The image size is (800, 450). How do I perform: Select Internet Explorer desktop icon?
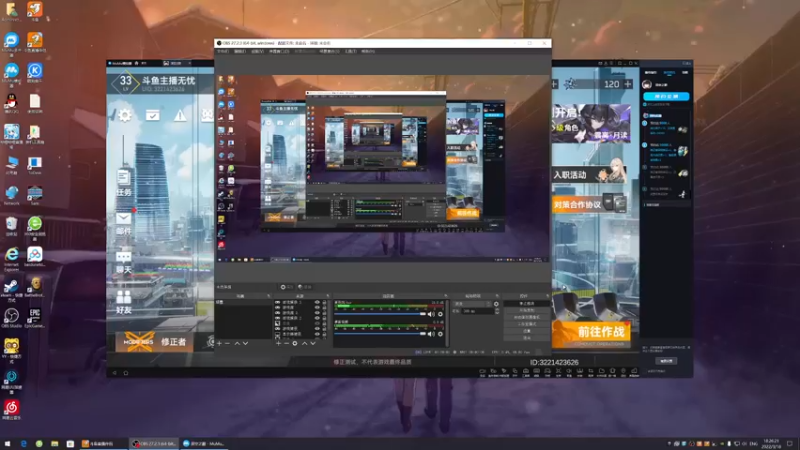coord(11,258)
